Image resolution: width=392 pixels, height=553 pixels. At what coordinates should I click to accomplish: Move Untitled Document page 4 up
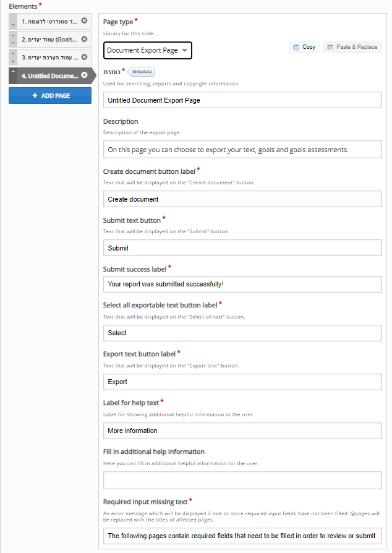click(13, 72)
